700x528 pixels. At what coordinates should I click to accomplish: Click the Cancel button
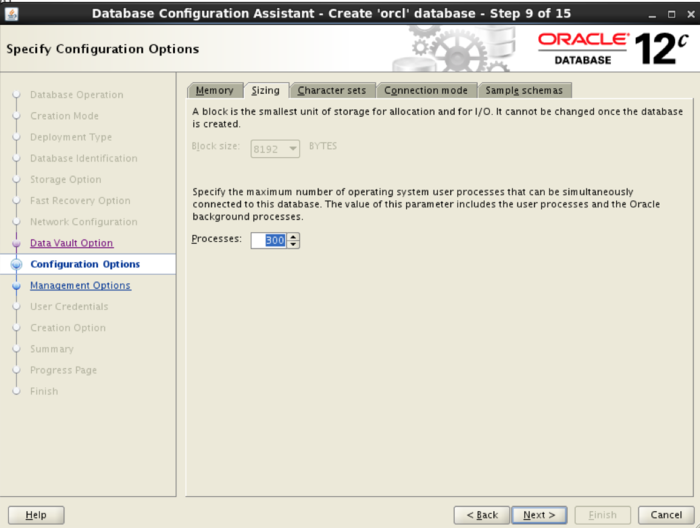(666, 515)
